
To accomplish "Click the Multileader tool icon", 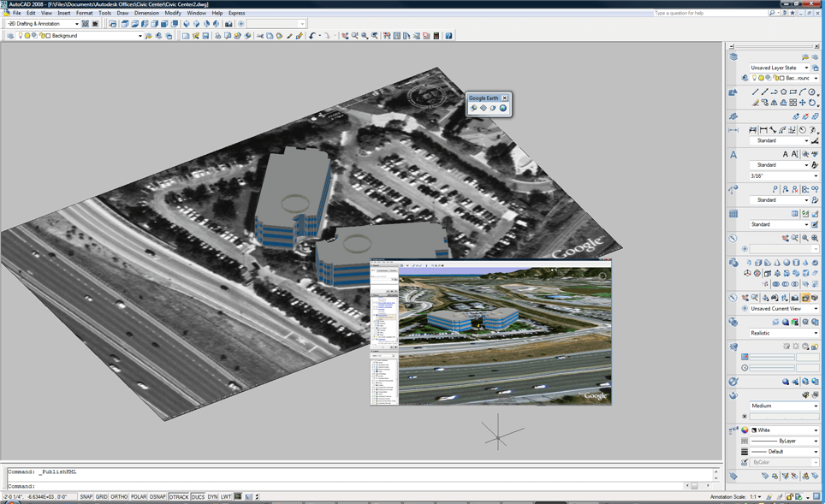I will click(x=775, y=189).
